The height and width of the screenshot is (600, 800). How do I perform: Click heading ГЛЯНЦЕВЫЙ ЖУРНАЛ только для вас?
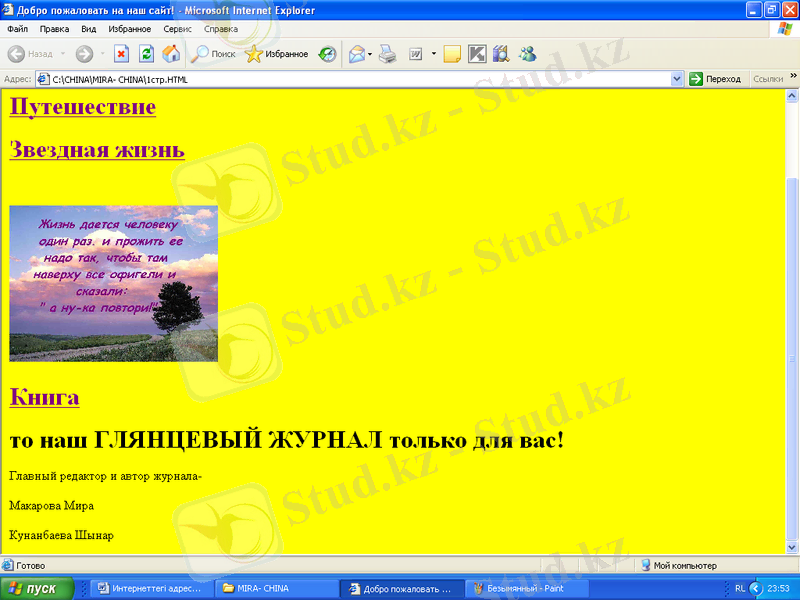coord(329,440)
